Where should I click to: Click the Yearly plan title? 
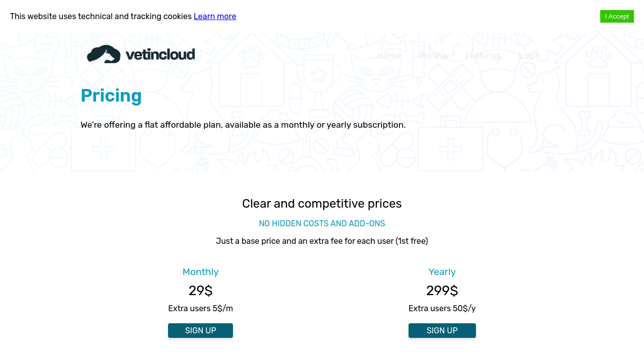click(x=442, y=272)
